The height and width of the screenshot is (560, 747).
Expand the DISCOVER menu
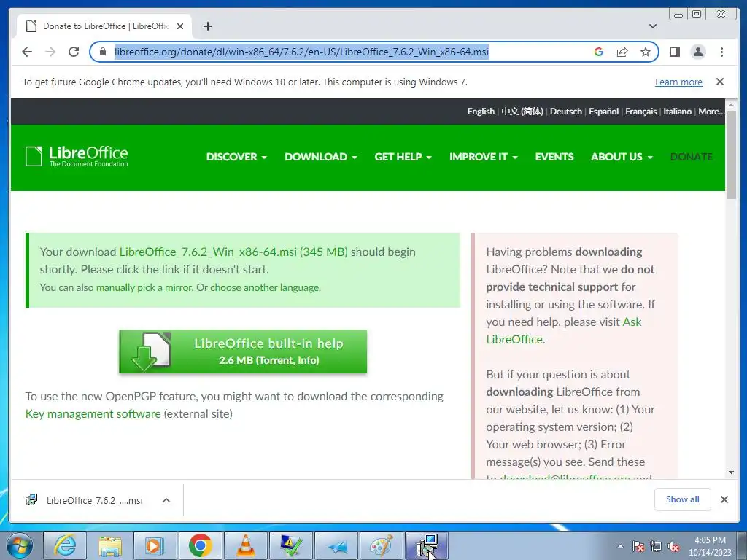pos(236,157)
